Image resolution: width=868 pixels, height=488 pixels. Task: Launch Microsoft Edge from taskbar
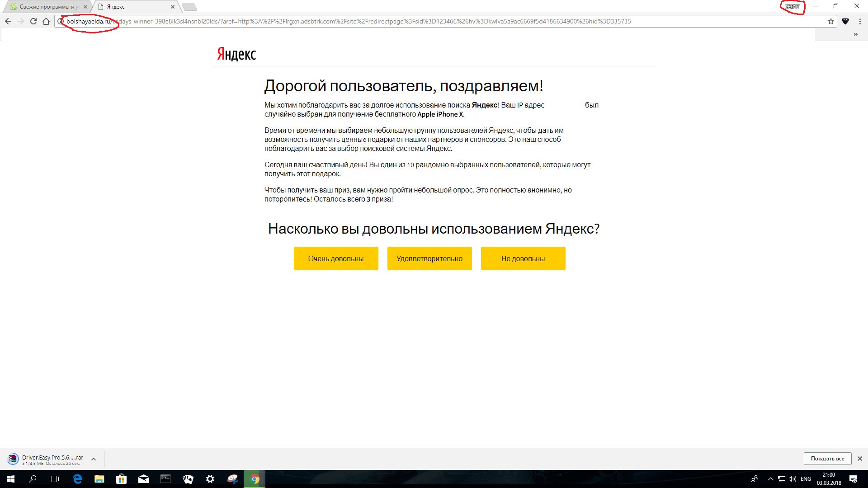point(77,479)
